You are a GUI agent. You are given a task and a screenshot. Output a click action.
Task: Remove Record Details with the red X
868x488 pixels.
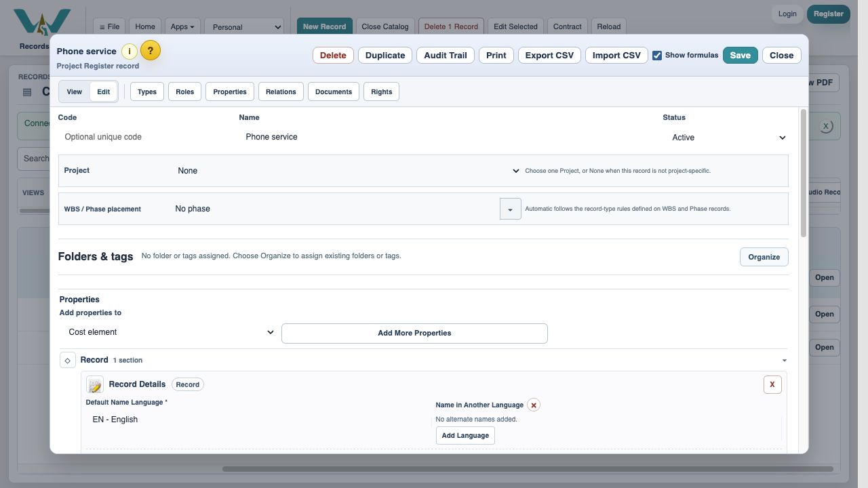point(772,384)
